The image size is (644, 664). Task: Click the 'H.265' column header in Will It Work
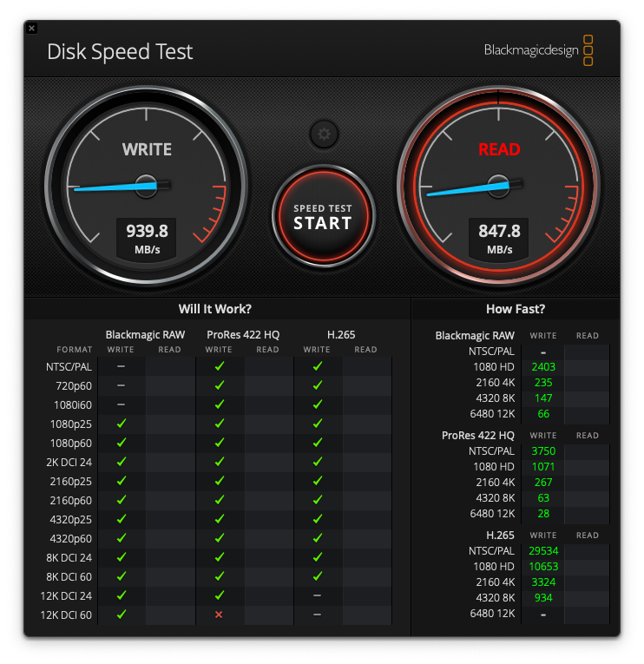click(341, 335)
